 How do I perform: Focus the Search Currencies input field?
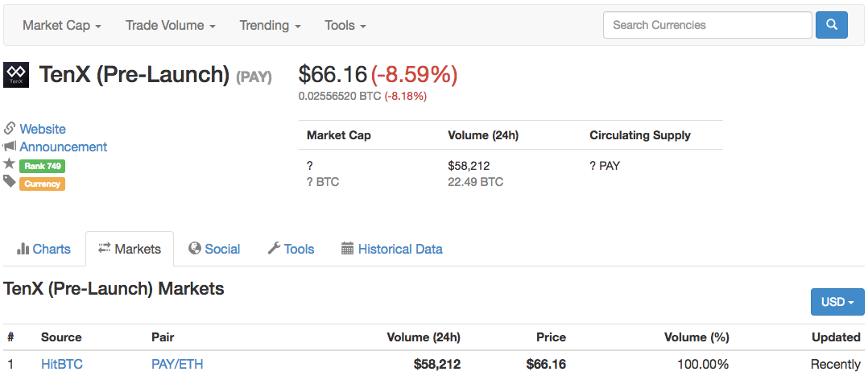(x=707, y=25)
